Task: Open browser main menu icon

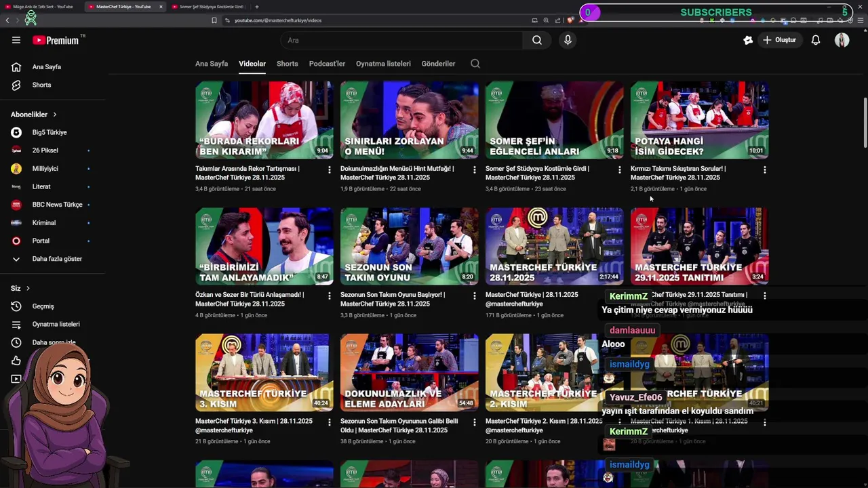Action: (x=861, y=20)
